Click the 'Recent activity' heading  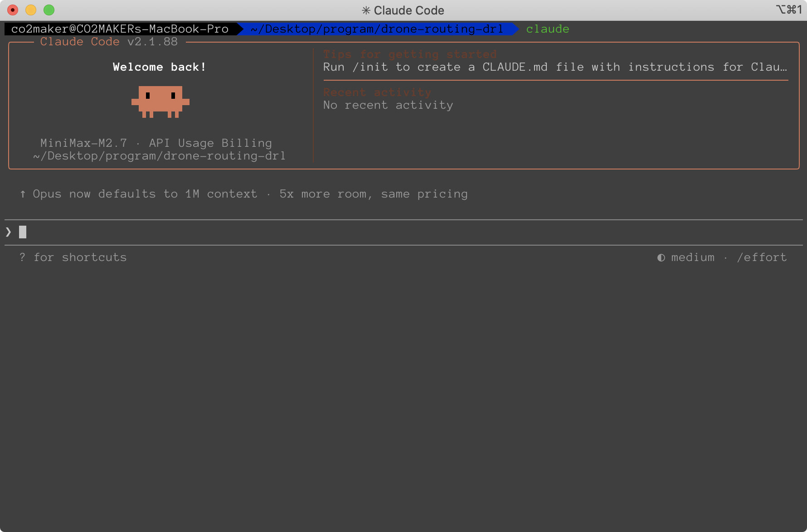tap(377, 92)
